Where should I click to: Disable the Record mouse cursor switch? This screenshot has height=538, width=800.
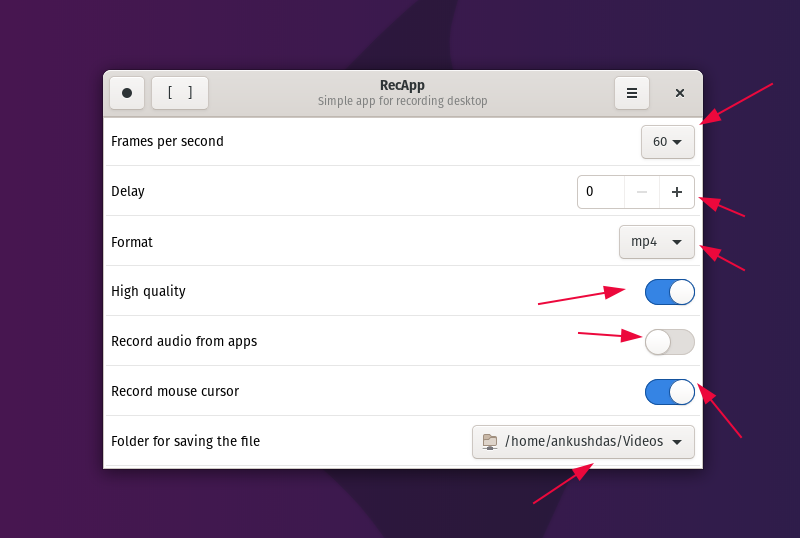coord(669,392)
